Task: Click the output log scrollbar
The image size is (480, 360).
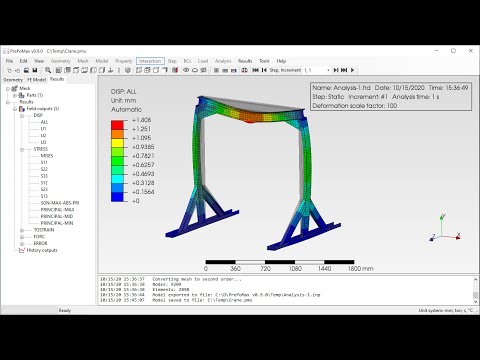Action: coord(476,290)
